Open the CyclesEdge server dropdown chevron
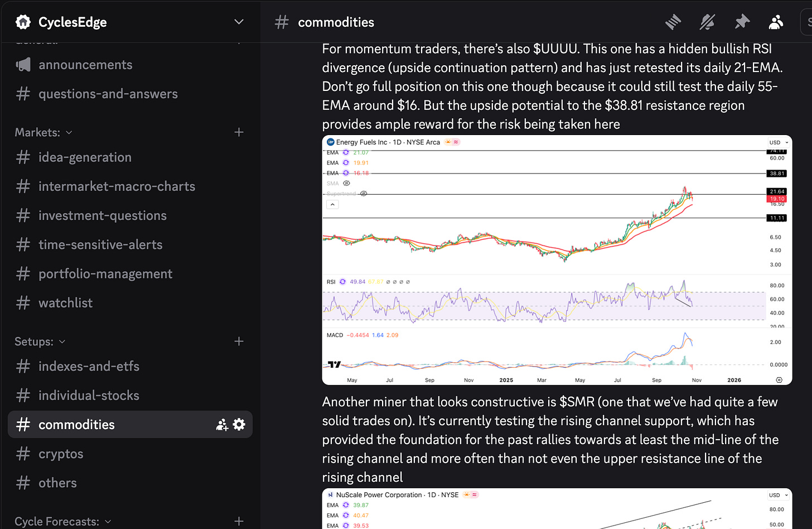812x529 pixels. point(239,22)
